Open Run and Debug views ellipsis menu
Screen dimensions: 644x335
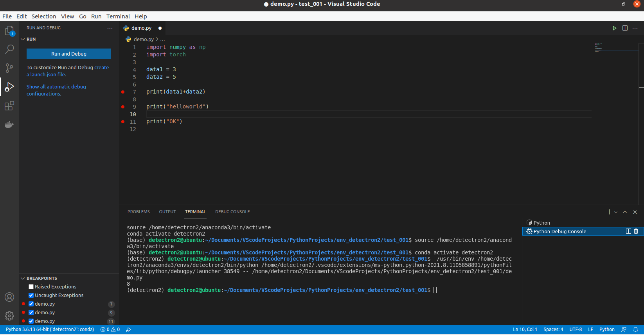click(x=110, y=28)
